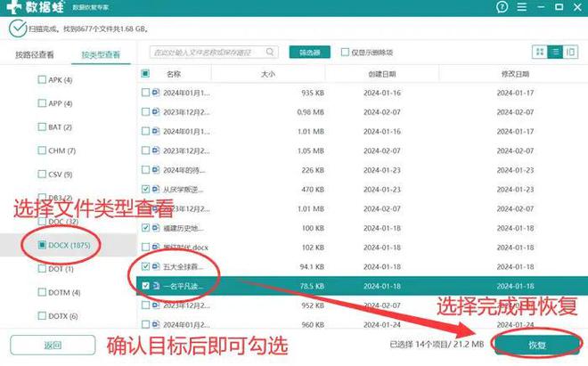Click the 数据蛙 logo in title bar
The height and width of the screenshot is (366, 588).
pos(36,7)
